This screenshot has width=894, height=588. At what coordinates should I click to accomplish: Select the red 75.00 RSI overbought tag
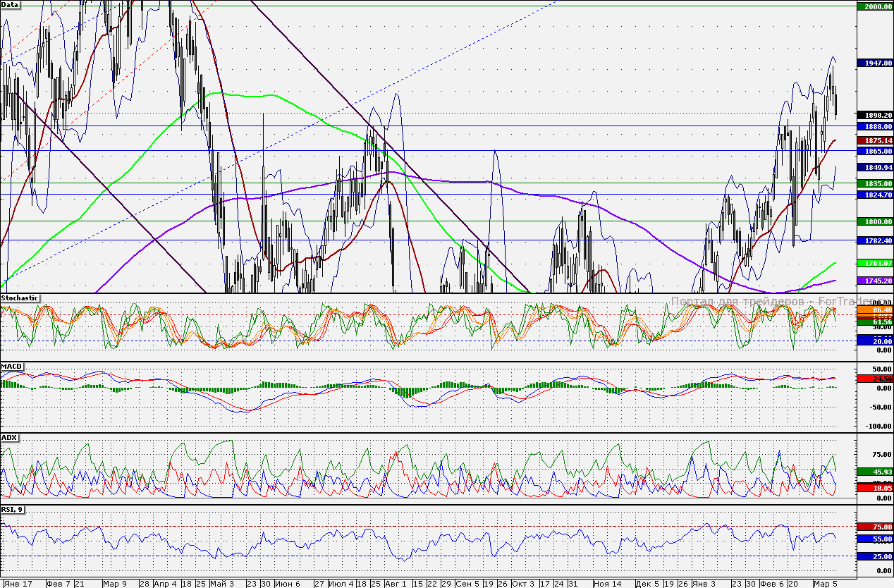click(874, 527)
